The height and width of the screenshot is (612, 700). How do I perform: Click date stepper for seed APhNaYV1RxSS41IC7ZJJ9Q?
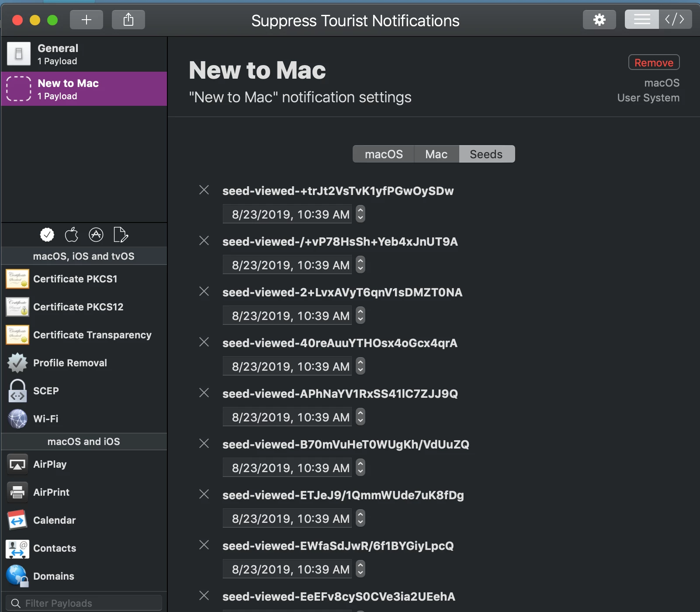click(x=360, y=417)
